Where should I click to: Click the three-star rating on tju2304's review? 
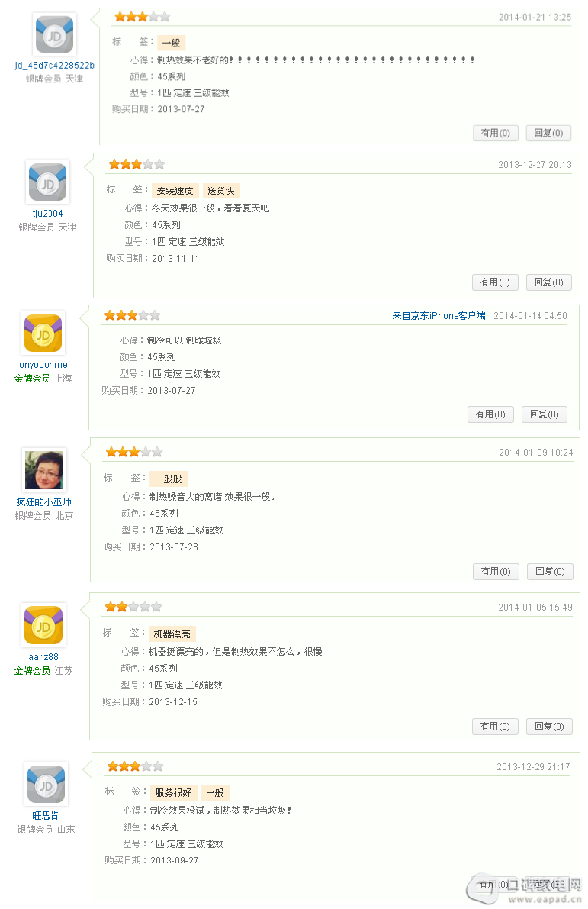[x=137, y=165]
